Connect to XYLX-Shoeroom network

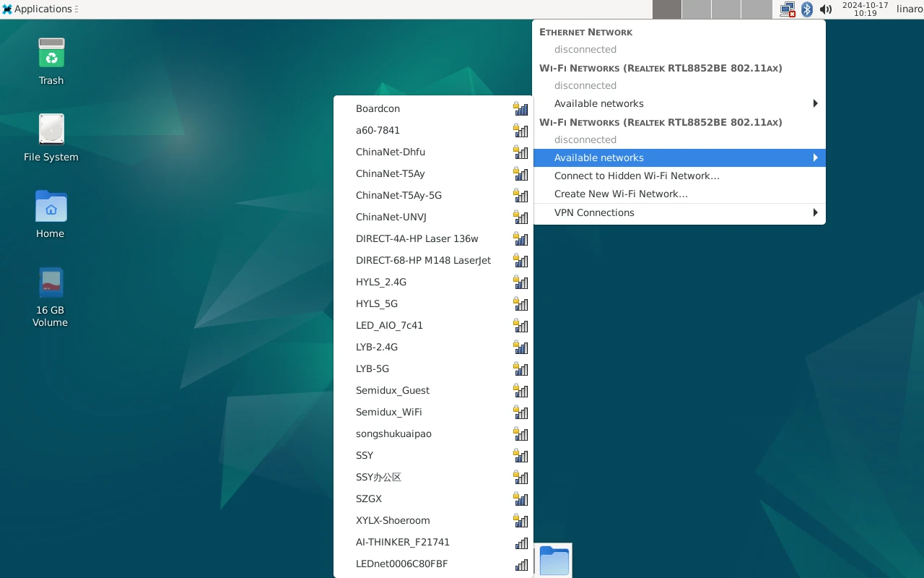tap(433, 520)
